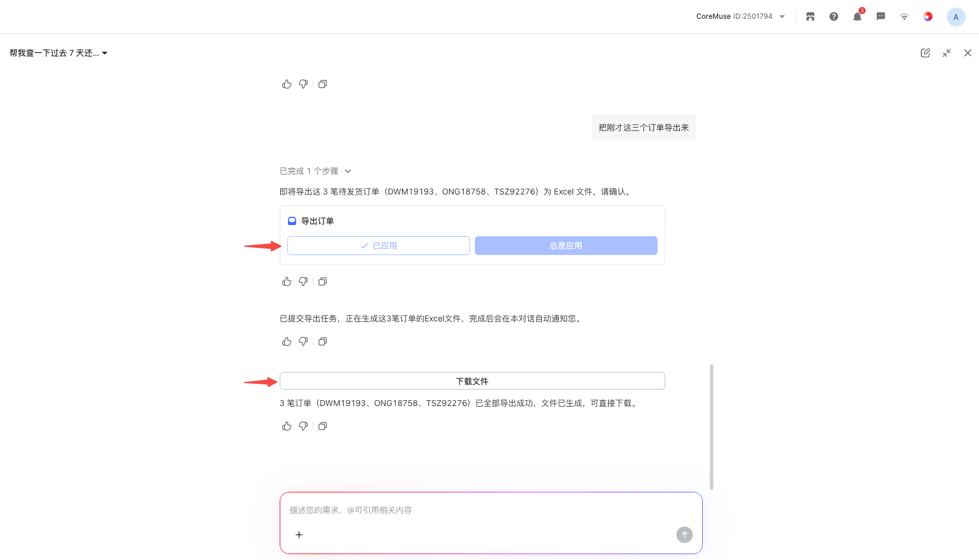Click the 总是应用 button
979x560 pixels.
pos(566,246)
